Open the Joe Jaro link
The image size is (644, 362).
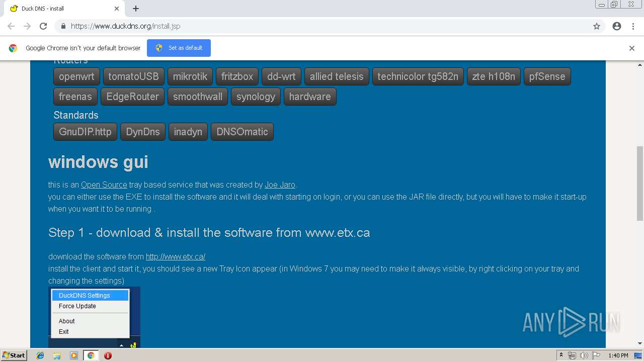(280, 185)
